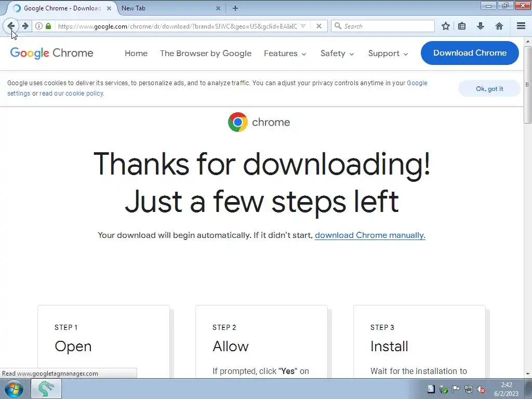Go forward with the forward arrow
Image resolution: width=532 pixels, height=399 pixels.
[x=25, y=26]
